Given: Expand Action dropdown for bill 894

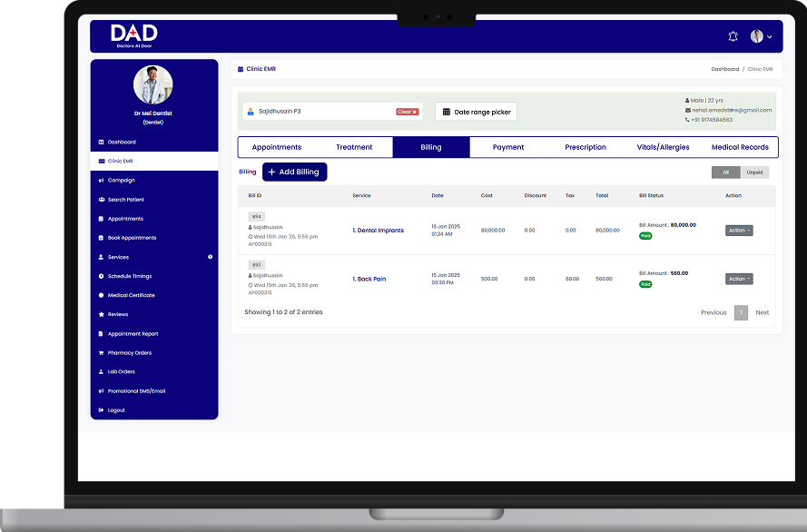Looking at the screenshot, I should tap(738, 231).
